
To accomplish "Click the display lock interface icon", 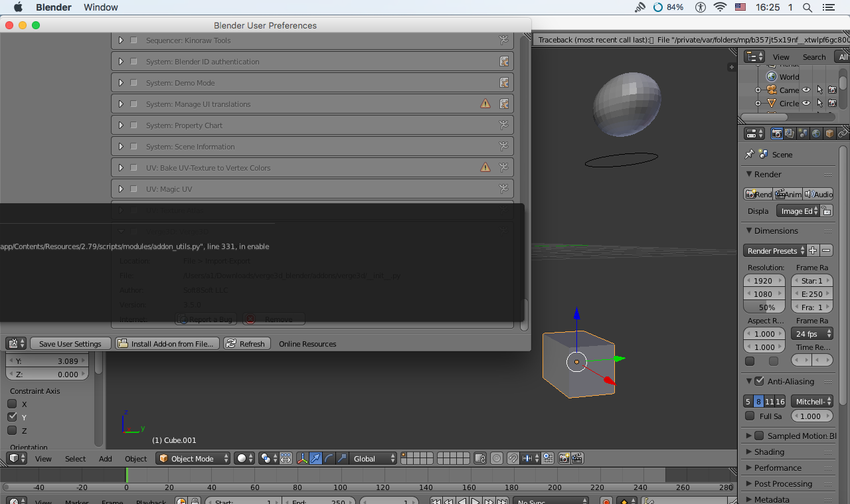I will 826,211.
